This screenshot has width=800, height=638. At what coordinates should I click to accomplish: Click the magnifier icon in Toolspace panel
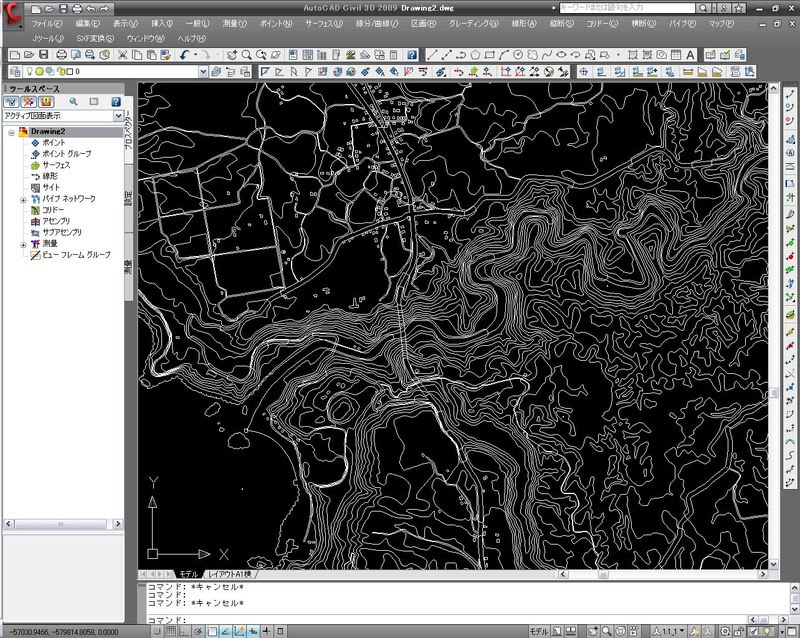(x=73, y=102)
